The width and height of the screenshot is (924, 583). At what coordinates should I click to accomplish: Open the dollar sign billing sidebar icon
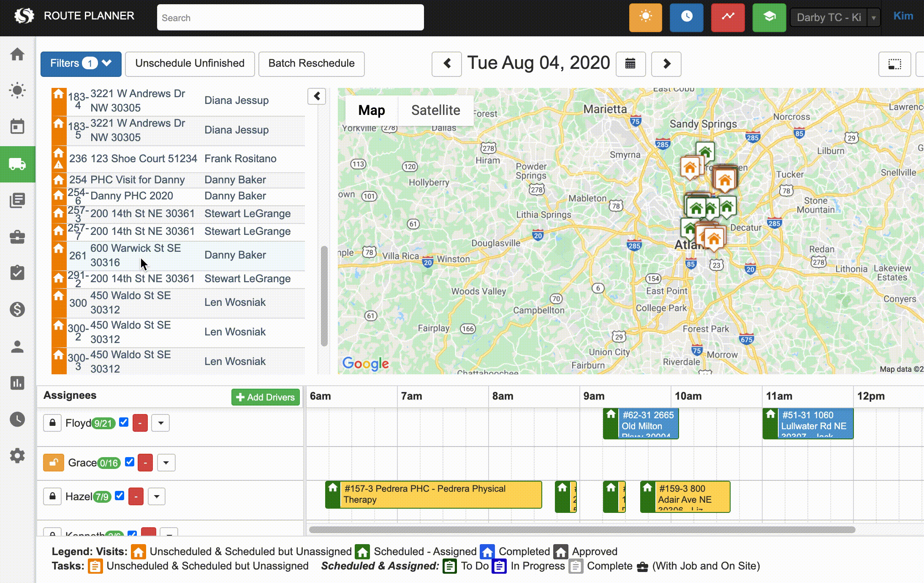pos(17,310)
